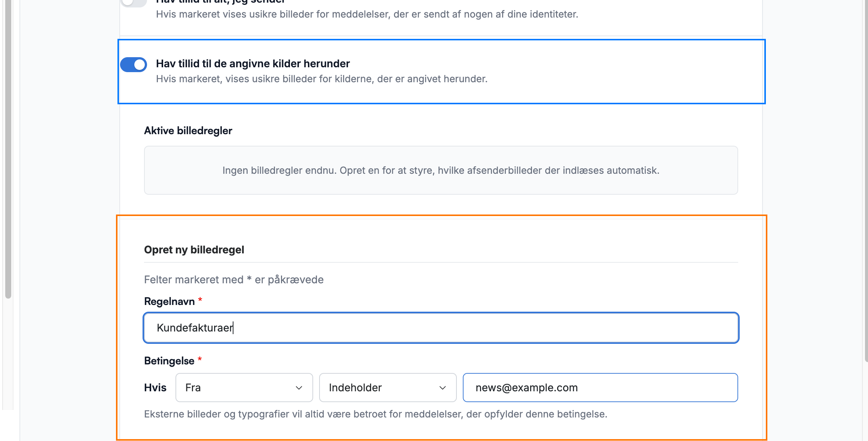Click the 'Felter markeret med * er påkrævede' note
This screenshot has width=868, height=441.
(x=234, y=280)
